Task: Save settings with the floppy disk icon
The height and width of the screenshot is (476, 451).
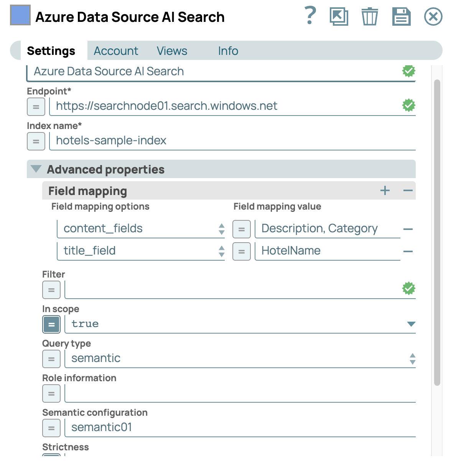Action: pos(401,17)
